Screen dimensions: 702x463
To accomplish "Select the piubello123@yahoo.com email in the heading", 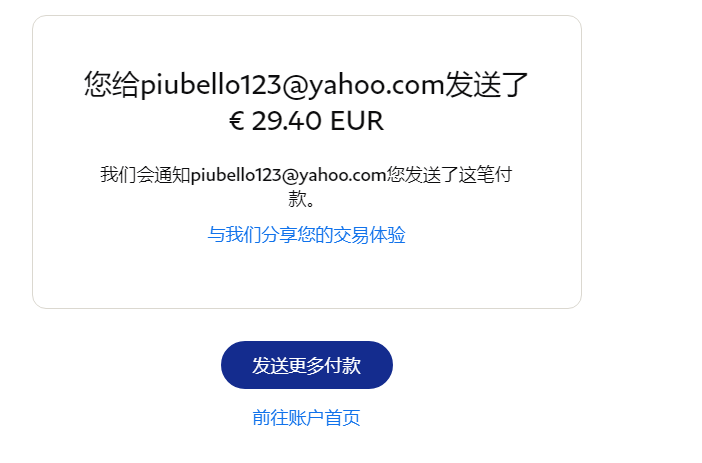I will click(x=292, y=84).
